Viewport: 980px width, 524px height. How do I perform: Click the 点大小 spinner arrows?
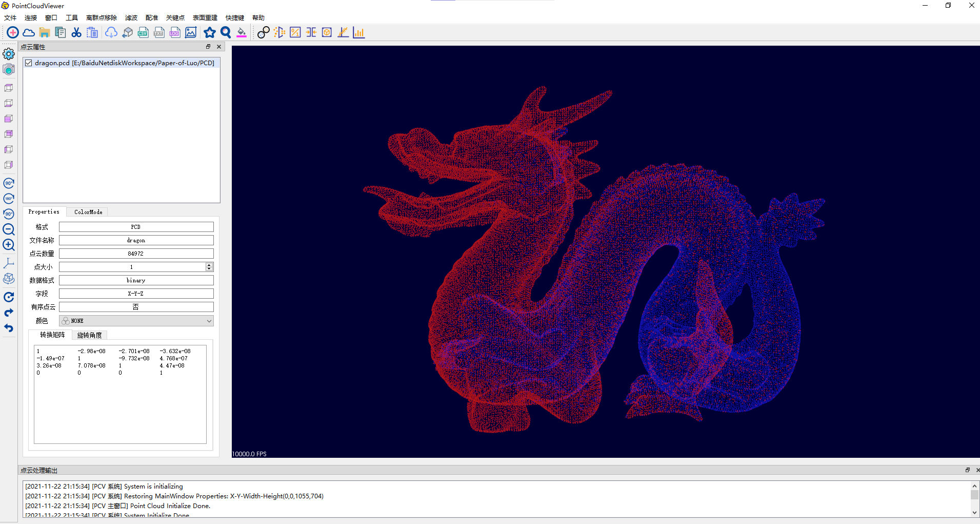pos(209,267)
